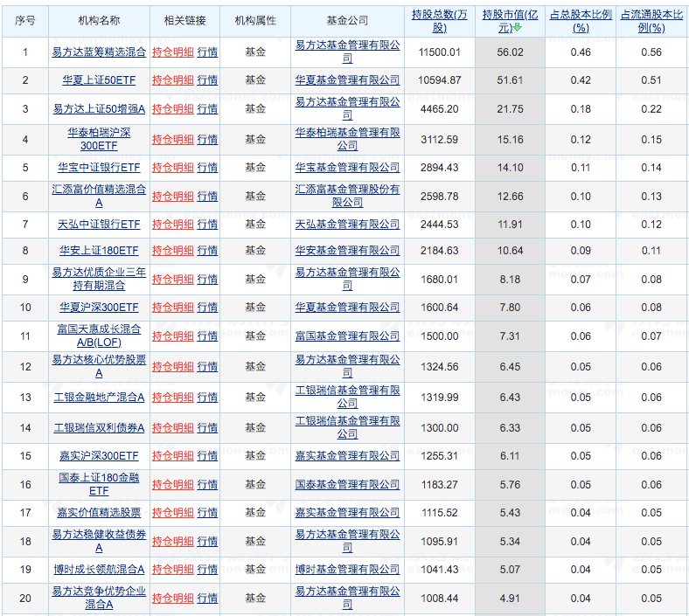Open 持仓明细 for 易方达上证50增强A
The width and height of the screenshot is (689, 616).
coord(173,109)
